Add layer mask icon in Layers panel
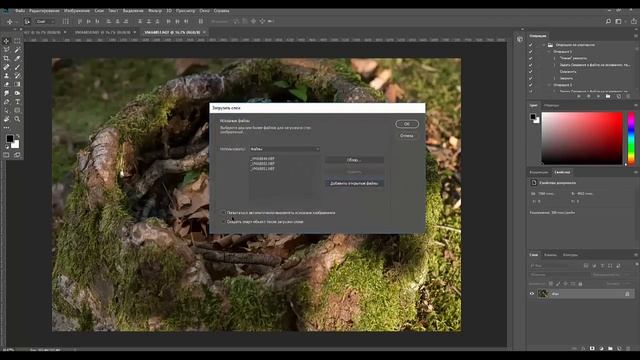Image resolution: width=640 pixels, height=360 pixels. click(x=592, y=349)
